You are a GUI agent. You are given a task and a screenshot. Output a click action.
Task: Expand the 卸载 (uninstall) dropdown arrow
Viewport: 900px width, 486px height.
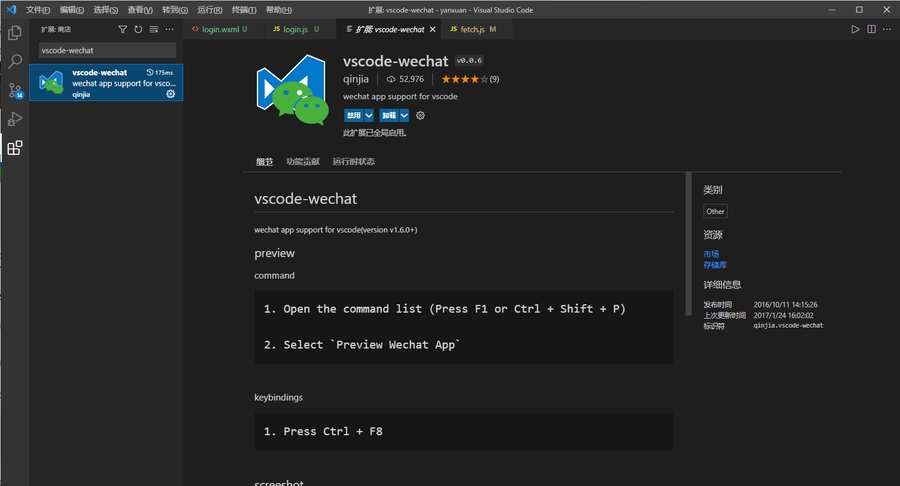click(x=404, y=115)
